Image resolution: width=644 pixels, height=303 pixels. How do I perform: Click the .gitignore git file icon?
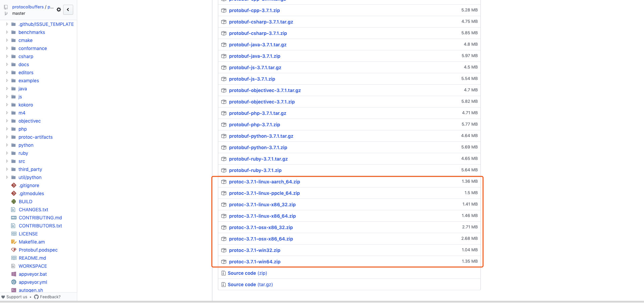tap(14, 185)
